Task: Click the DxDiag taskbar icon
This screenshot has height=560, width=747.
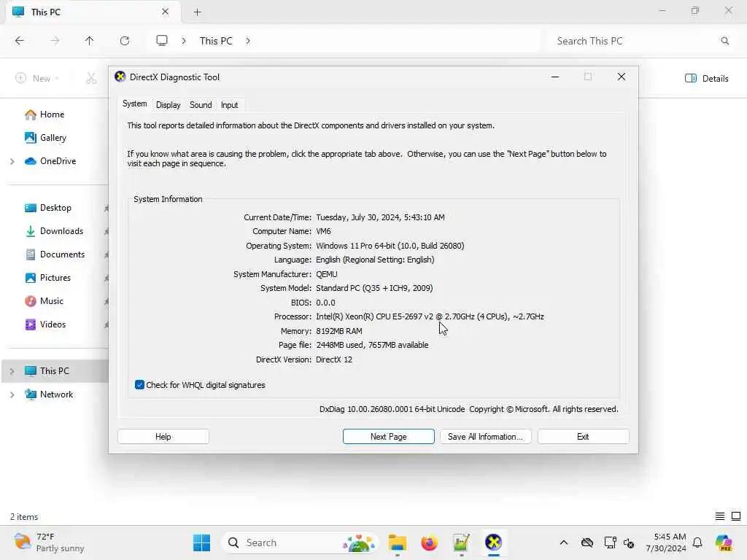Action: pos(494,542)
